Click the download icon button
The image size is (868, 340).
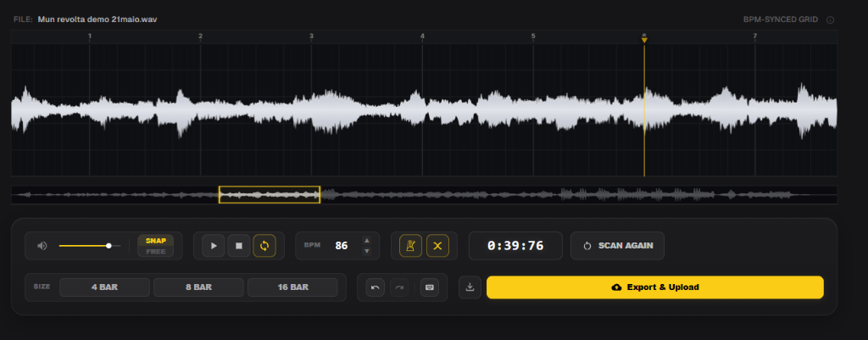[x=470, y=287]
